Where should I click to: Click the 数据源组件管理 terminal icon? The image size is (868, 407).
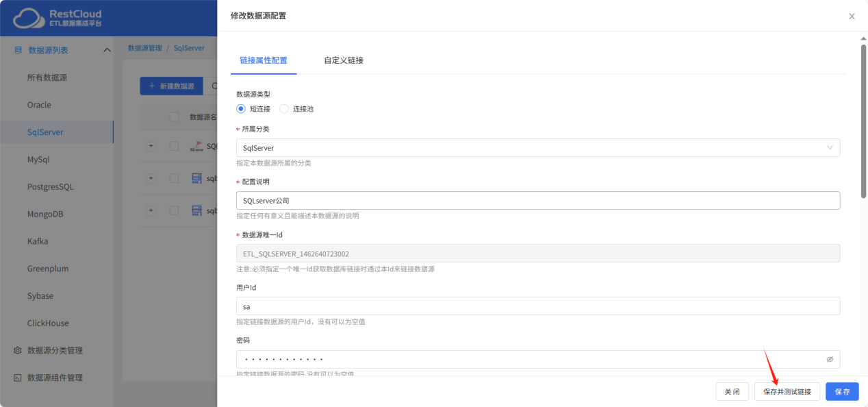(x=18, y=378)
